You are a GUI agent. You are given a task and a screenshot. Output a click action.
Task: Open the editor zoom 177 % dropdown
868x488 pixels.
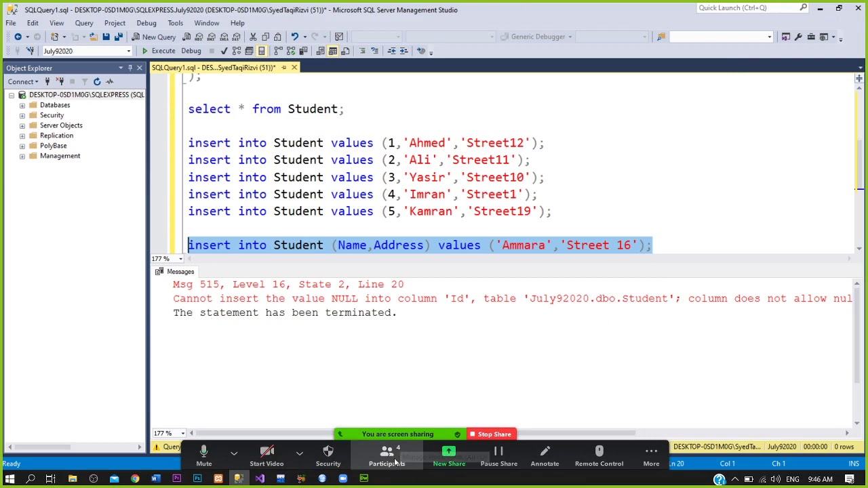coord(180,259)
